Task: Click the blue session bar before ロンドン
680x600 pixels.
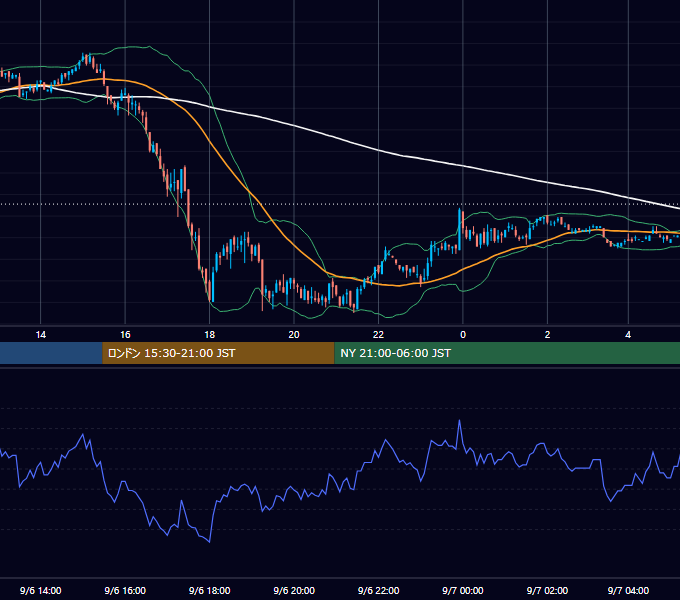Action: [x=51, y=353]
